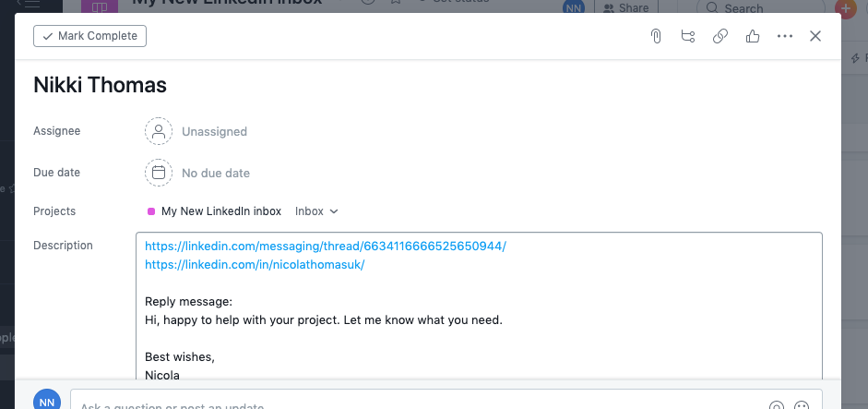This screenshot has height=409, width=868.
Task: Click the purple project board icon
Action: click(x=100, y=7)
